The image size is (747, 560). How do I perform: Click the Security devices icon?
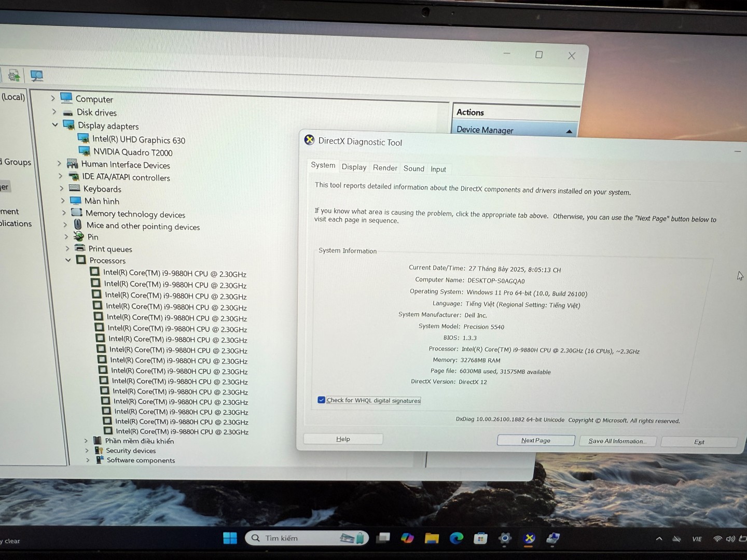(x=99, y=450)
